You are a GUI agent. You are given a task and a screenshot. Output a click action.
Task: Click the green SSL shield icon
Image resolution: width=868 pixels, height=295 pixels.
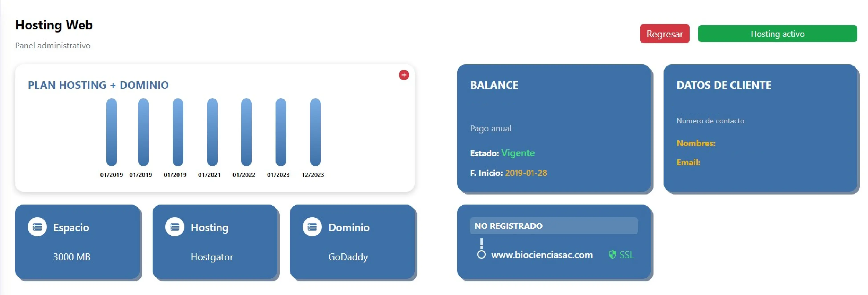(612, 254)
